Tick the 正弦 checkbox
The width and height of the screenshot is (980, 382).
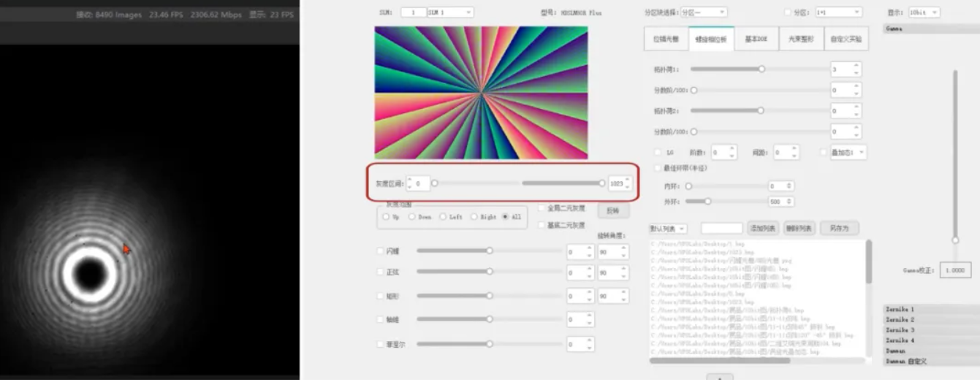(380, 272)
